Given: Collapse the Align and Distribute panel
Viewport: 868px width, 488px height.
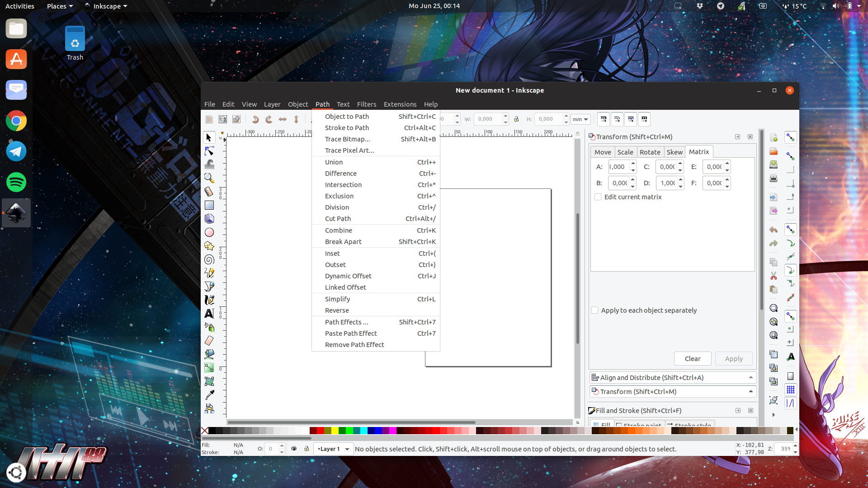Looking at the screenshot, I should click(x=750, y=377).
